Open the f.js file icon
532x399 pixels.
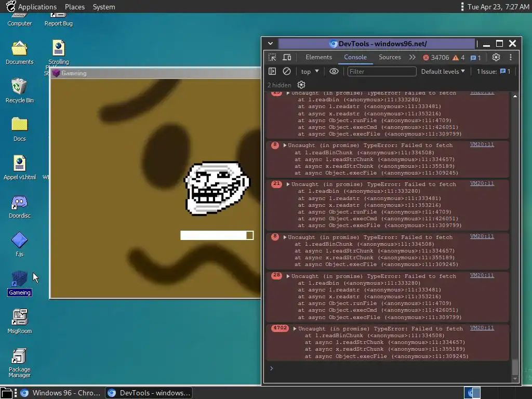tap(19, 245)
